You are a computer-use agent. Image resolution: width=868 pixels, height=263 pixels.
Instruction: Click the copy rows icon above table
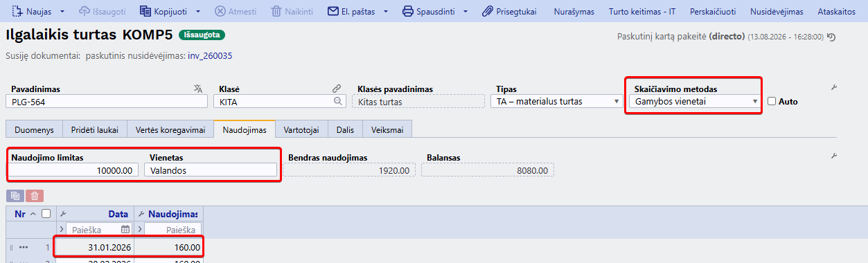[15, 196]
